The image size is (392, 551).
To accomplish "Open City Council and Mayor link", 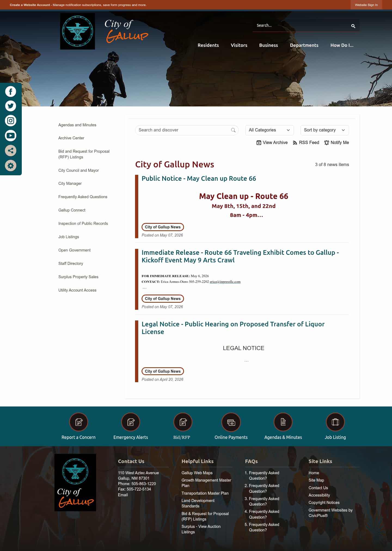I will 78,170.
